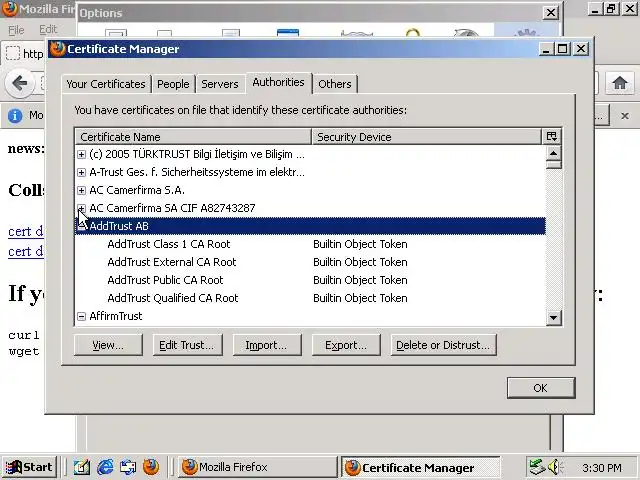
Task: Switch to the Others tab
Action: 335,84
